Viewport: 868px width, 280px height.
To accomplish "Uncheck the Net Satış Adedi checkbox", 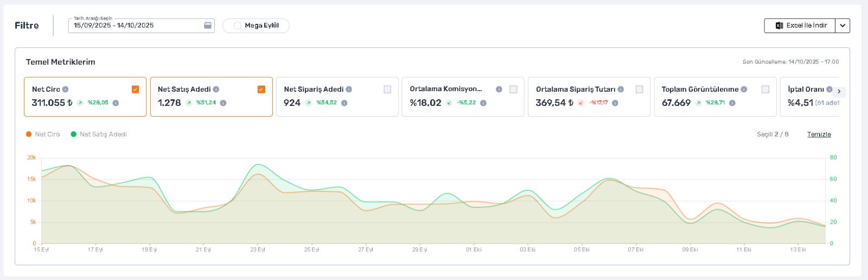I will [x=261, y=90].
